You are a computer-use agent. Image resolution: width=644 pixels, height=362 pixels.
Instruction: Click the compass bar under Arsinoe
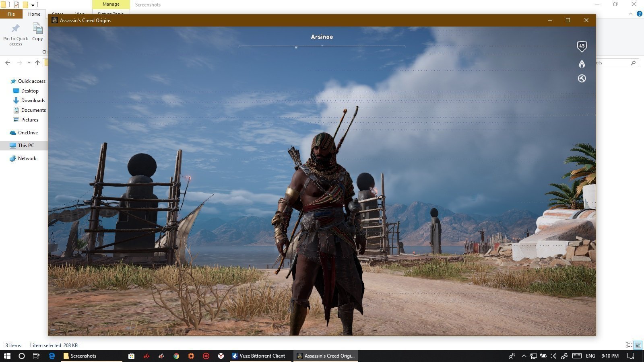click(322, 47)
